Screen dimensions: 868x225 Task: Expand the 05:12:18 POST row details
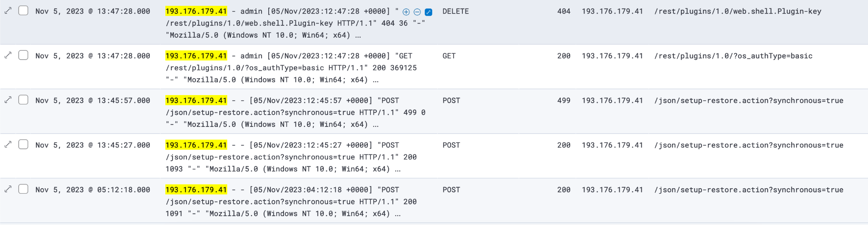(x=8, y=189)
